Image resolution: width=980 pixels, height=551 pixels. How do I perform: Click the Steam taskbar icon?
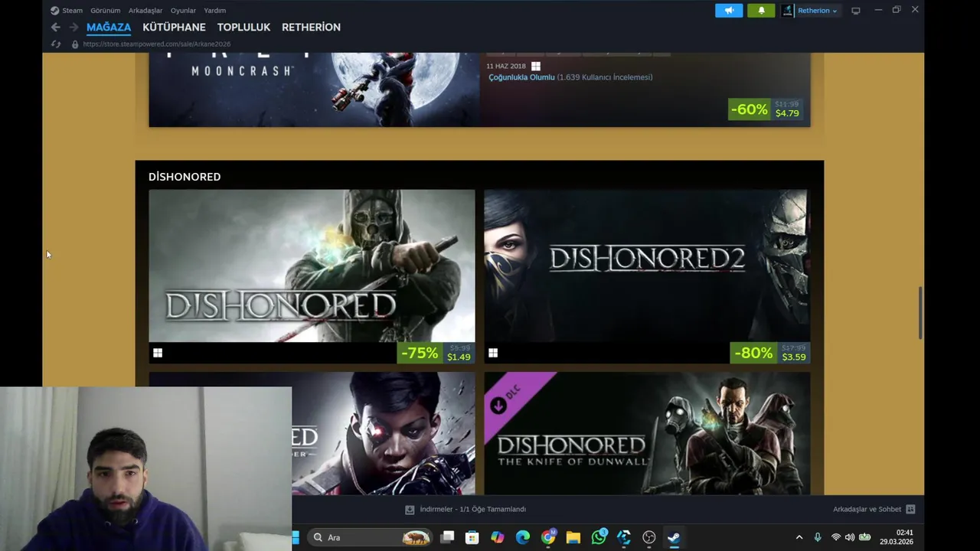674,537
